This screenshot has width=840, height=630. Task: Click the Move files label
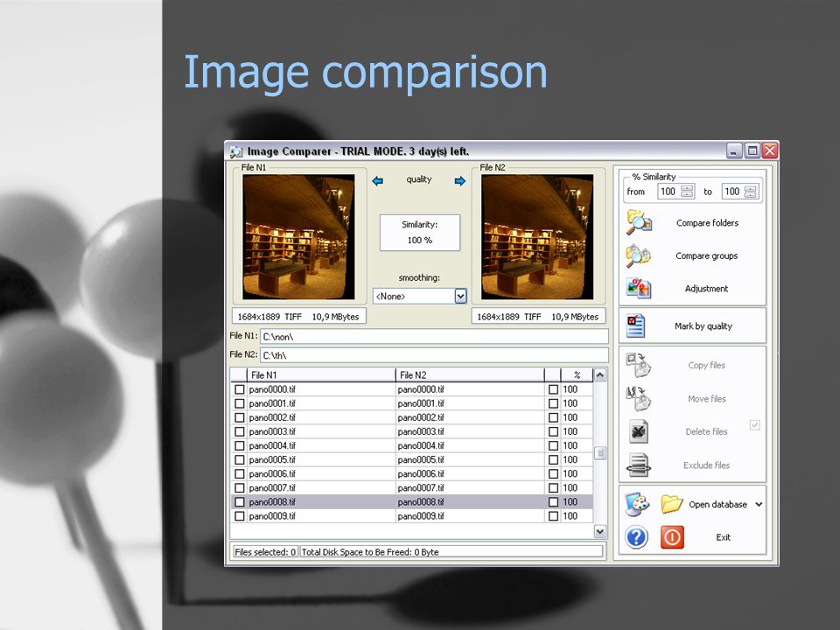coord(707,399)
